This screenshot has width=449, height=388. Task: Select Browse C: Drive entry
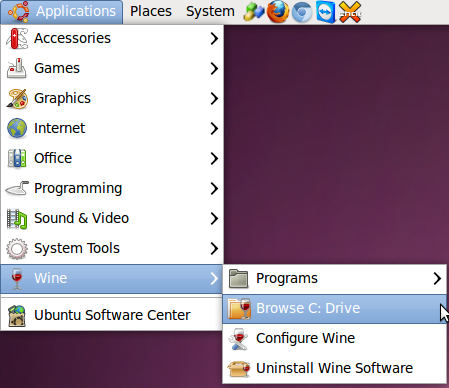(x=335, y=308)
